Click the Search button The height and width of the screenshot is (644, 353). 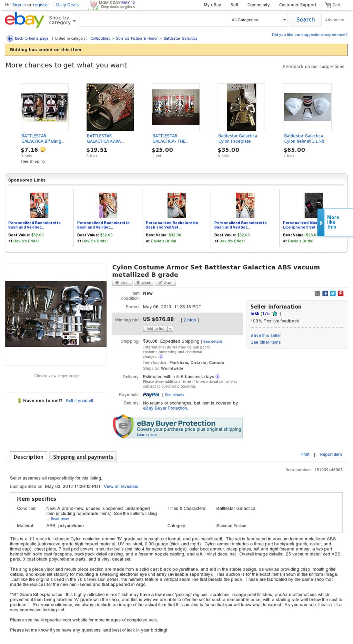(x=305, y=20)
